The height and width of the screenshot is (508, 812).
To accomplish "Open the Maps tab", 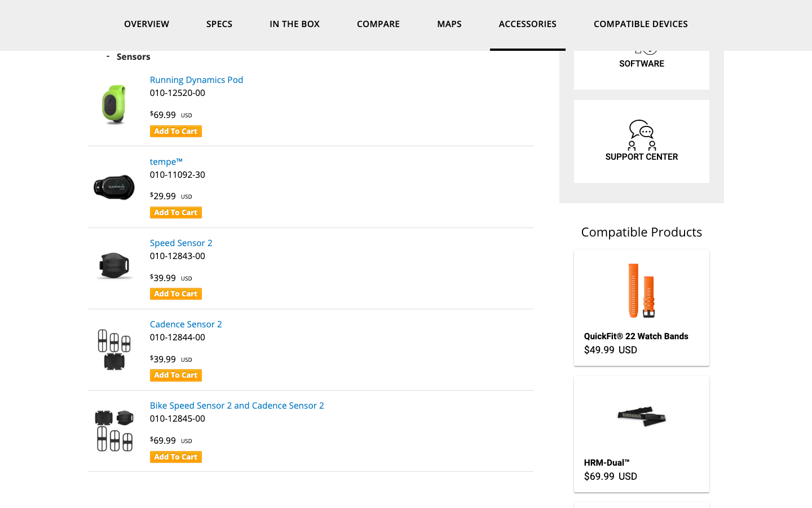I will tap(449, 24).
